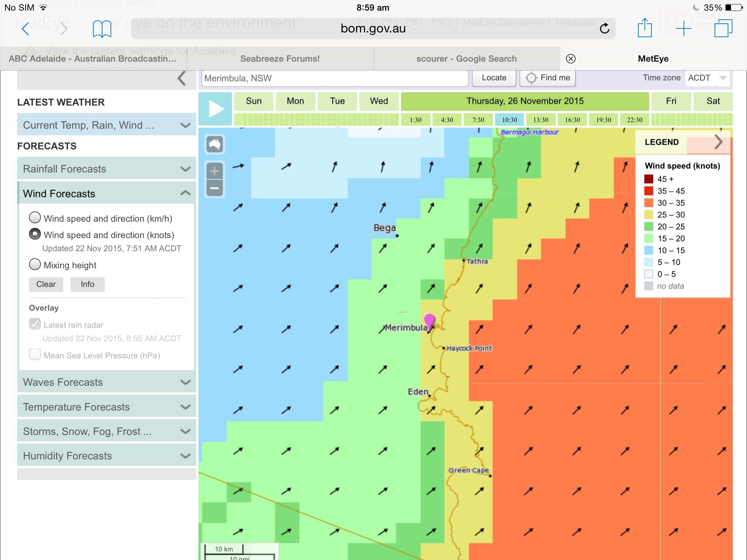Close the MetEye tab
This screenshot has width=747, height=560.
click(x=571, y=59)
